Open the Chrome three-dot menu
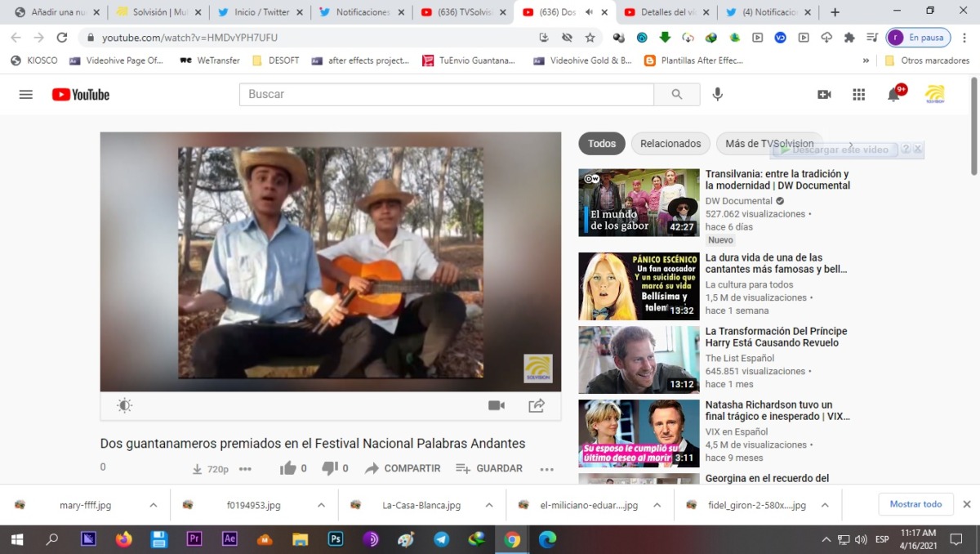 963,38
